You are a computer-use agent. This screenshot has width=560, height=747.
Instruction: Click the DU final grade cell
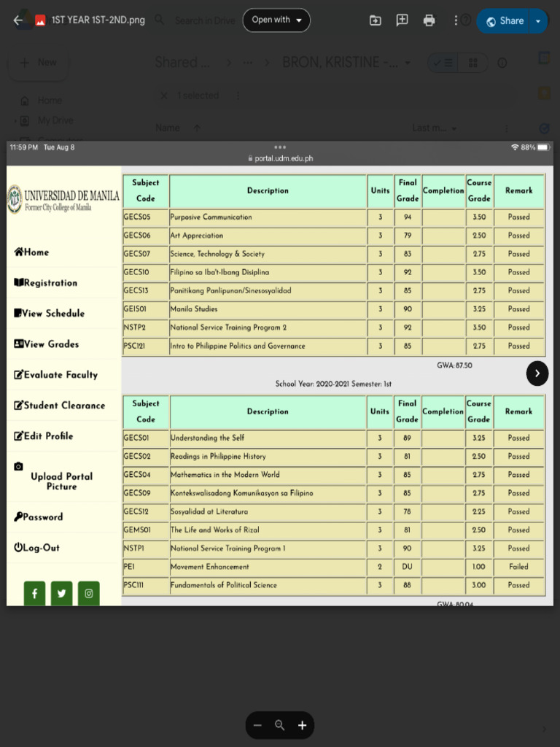(407, 566)
